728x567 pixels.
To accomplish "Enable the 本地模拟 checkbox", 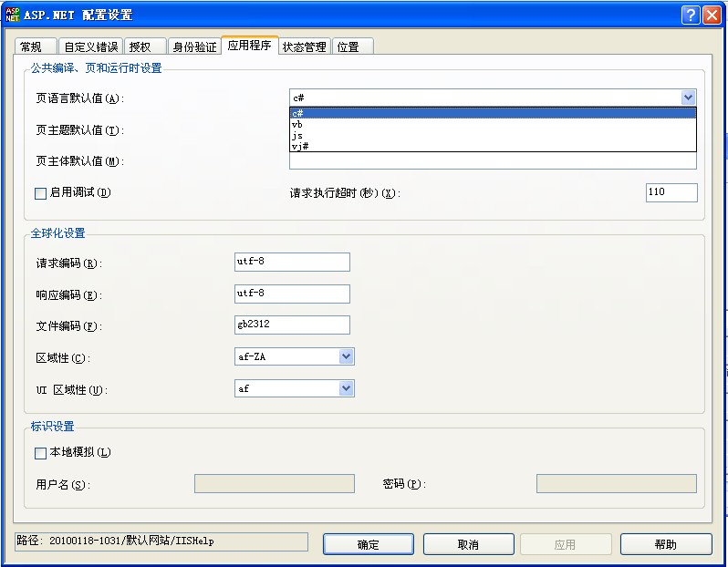I will click(40, 453).
